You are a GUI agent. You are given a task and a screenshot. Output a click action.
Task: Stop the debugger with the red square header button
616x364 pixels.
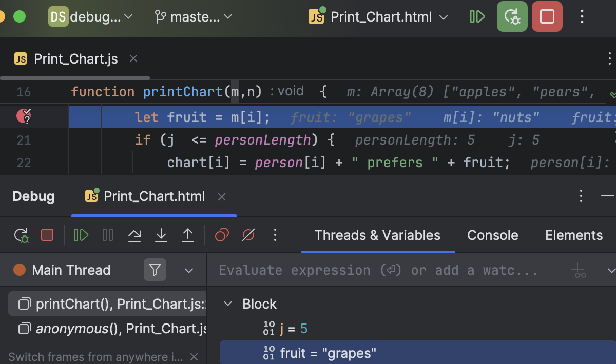pyautogui.click(x=546, y=16)
